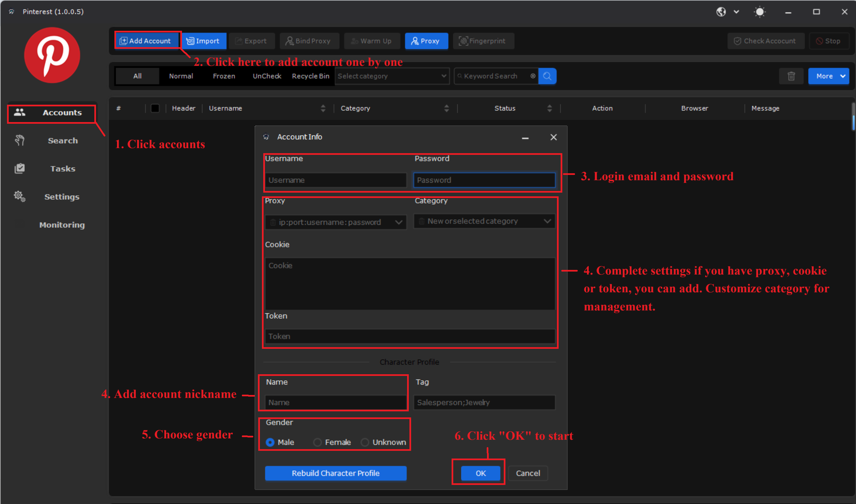Toggle the sun light-theme icon
The height and width of the screenshot is (504, 856).
point(760,12)
